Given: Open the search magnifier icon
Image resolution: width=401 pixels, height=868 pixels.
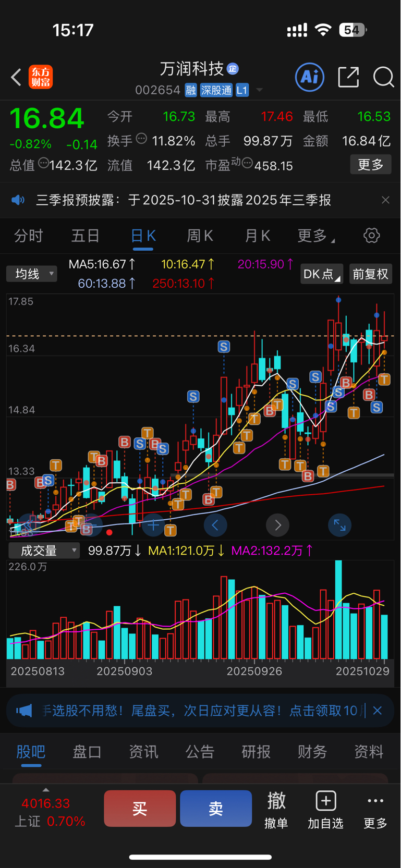Looking at the screenshot, I should [383, 77].
